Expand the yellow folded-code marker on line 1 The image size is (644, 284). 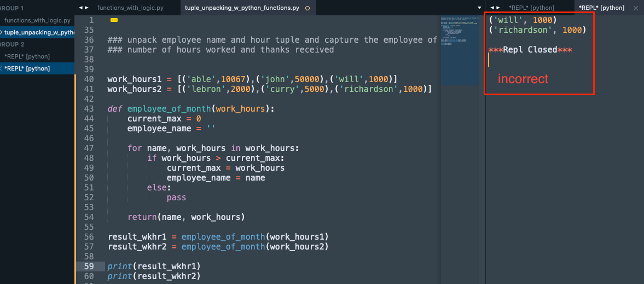(114, 20)
